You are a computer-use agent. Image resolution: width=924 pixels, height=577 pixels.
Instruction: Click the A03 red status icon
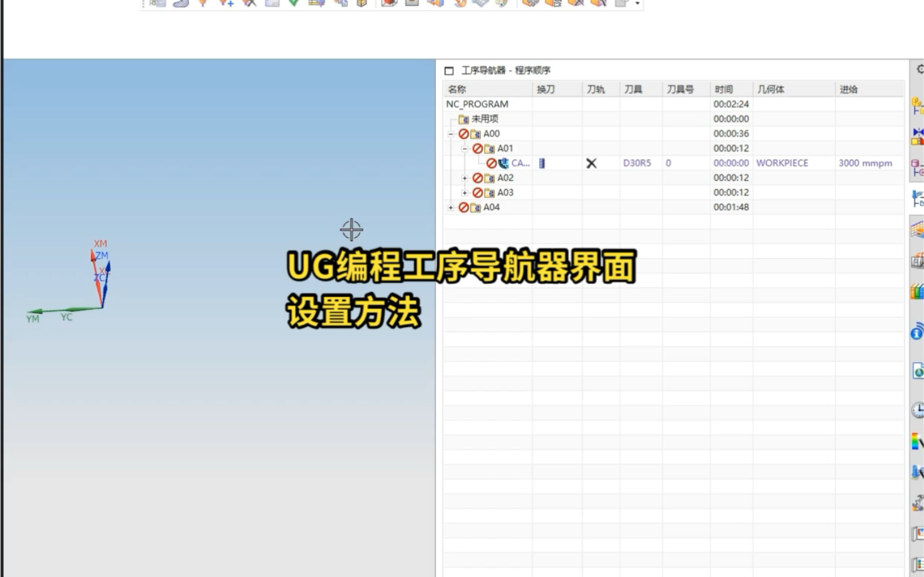click(477, 193)
